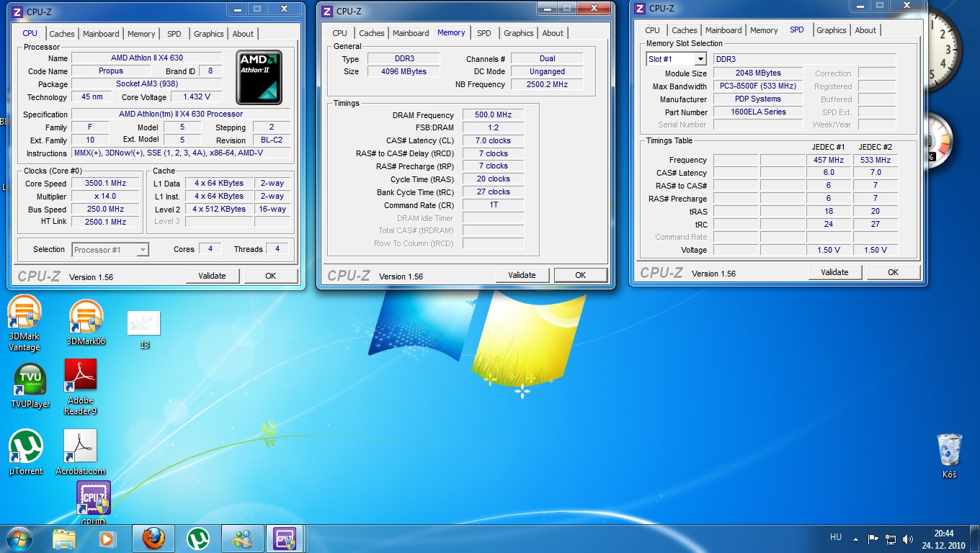Click Validate in the Memory window

point(522,275)
